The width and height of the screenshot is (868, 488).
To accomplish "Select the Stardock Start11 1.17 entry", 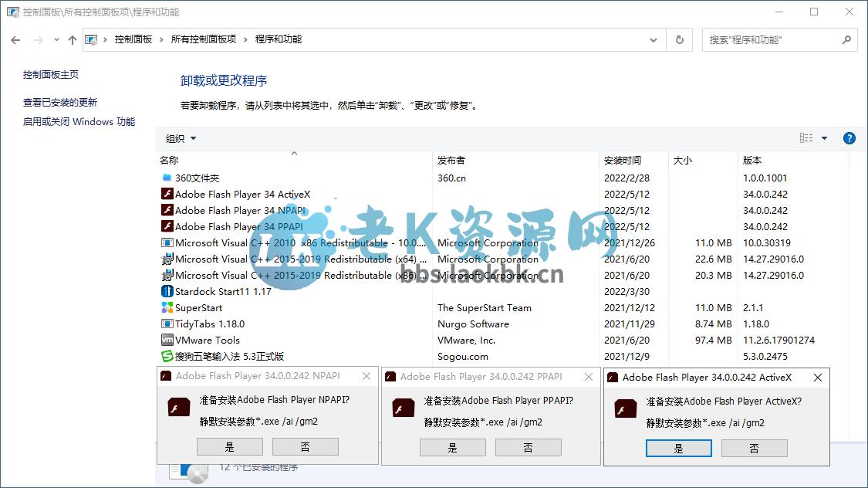I will point(223,291).
